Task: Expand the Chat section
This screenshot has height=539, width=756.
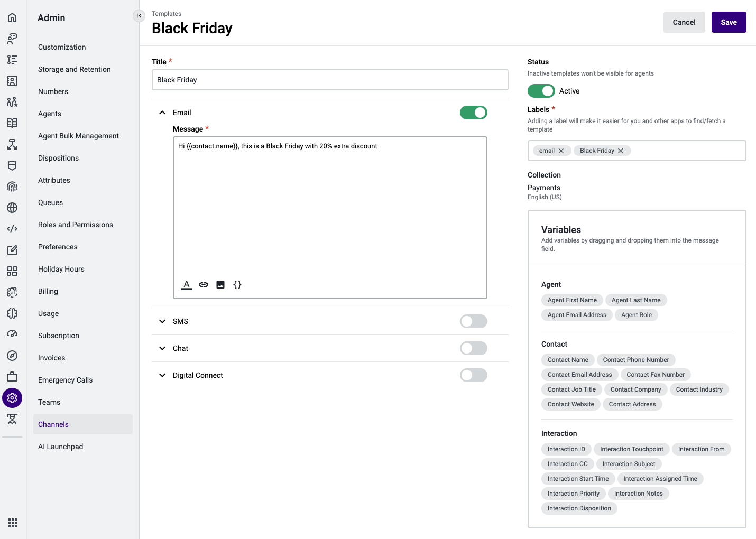Action: [x=162, y=348]
